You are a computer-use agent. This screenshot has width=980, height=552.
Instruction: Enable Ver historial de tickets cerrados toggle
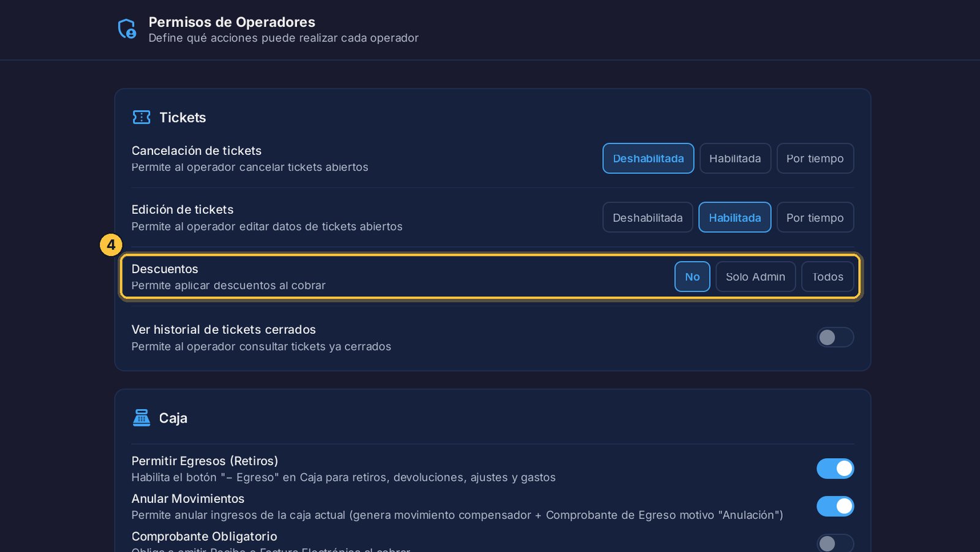835,338
